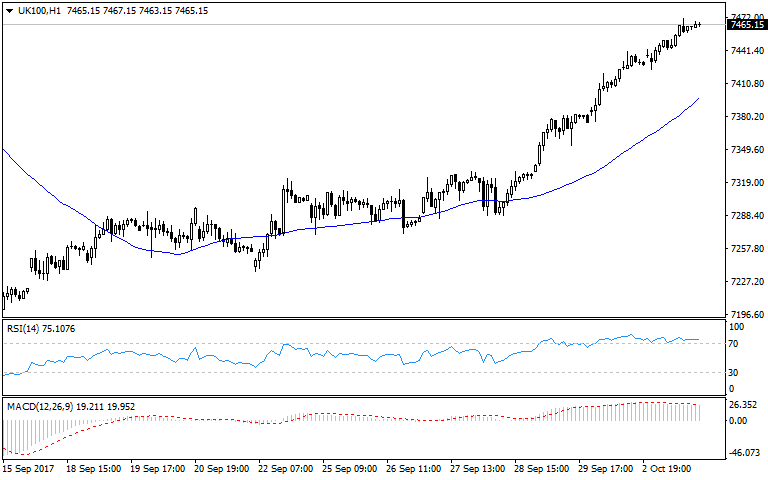The image size is (768, 480).
Task: Click the 29 Sep 17:00 time label
Action: (605, 469)
